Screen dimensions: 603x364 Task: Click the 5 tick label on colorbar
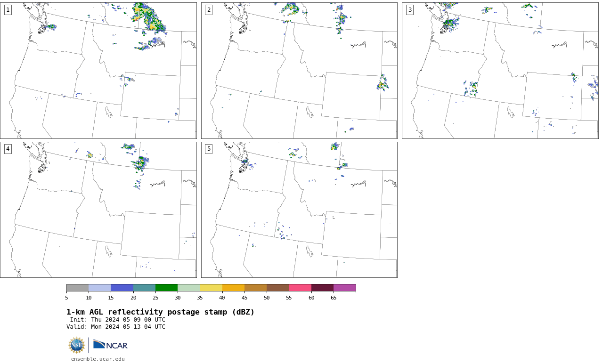[x=66, y=298]
